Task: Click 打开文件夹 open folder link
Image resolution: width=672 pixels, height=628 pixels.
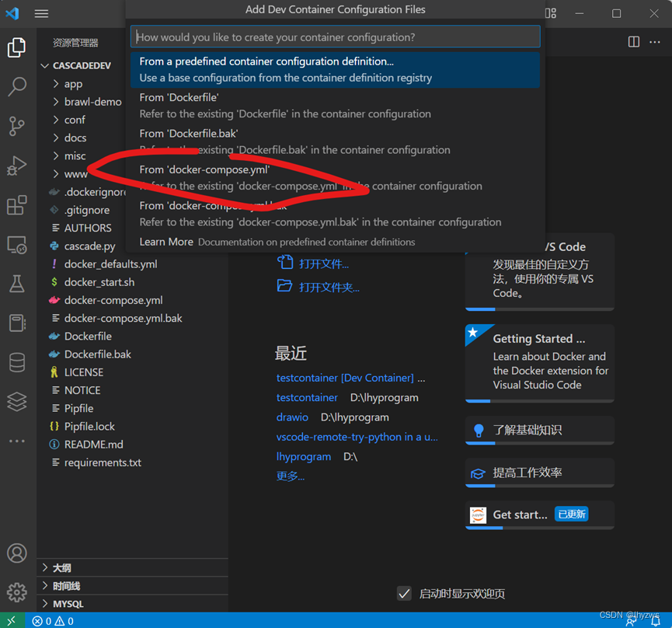Action: coord(329,287)
